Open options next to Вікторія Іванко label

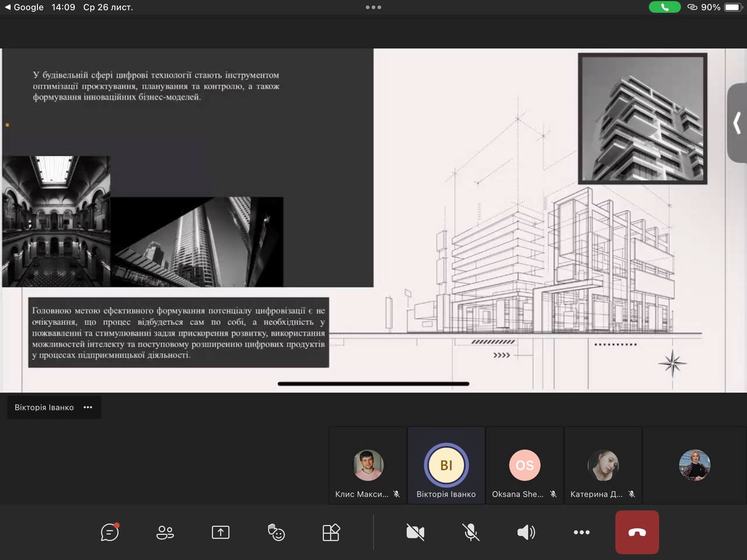(88, 407)
